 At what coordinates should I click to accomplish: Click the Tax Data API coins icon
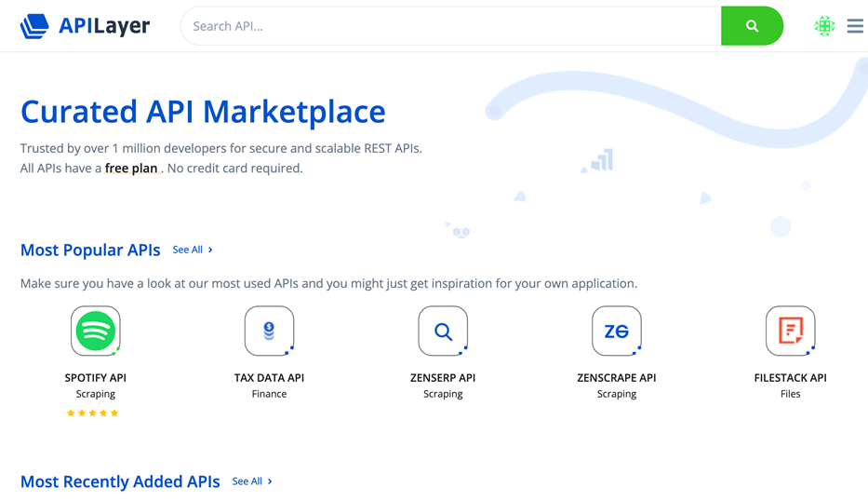click(x=269, y=331)
